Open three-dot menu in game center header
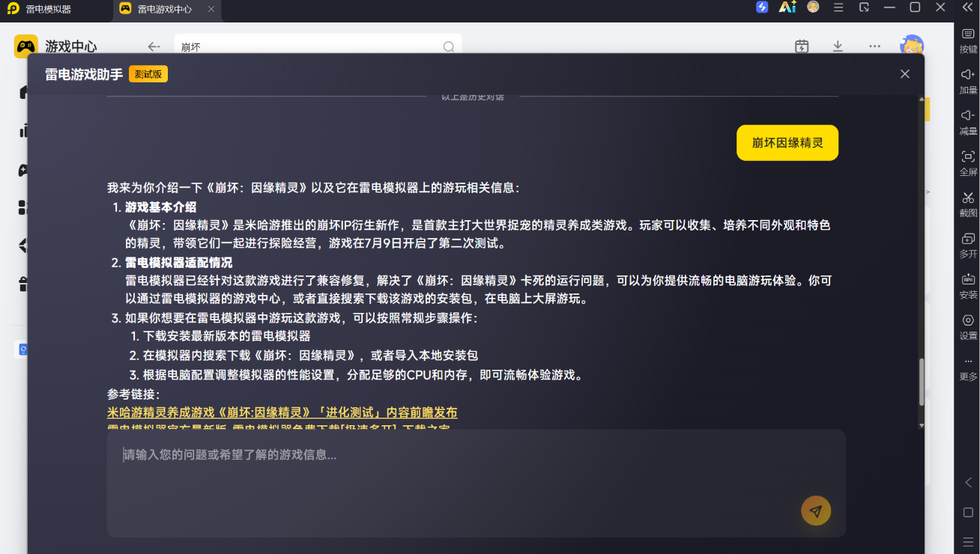 874,46
